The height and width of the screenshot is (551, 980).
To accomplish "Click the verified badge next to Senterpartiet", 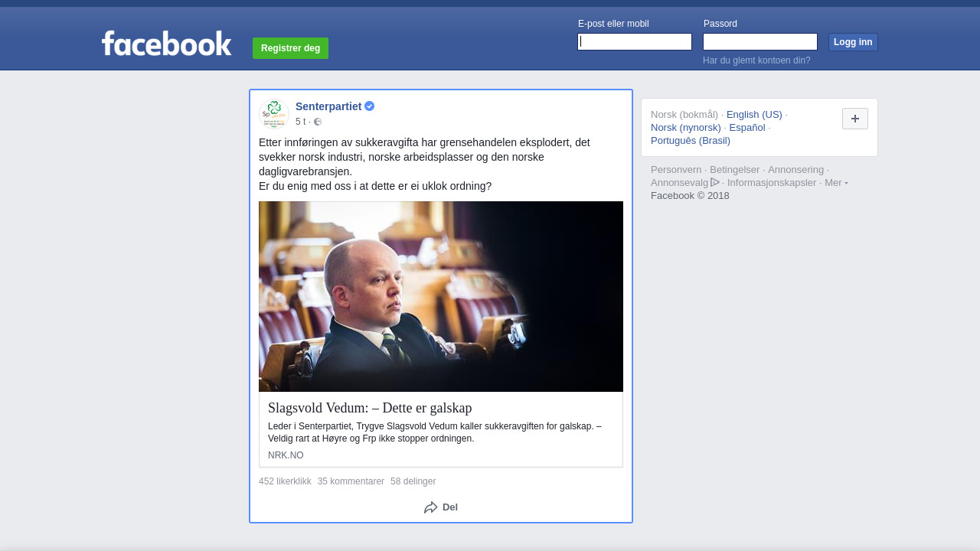I will point(369,106).
